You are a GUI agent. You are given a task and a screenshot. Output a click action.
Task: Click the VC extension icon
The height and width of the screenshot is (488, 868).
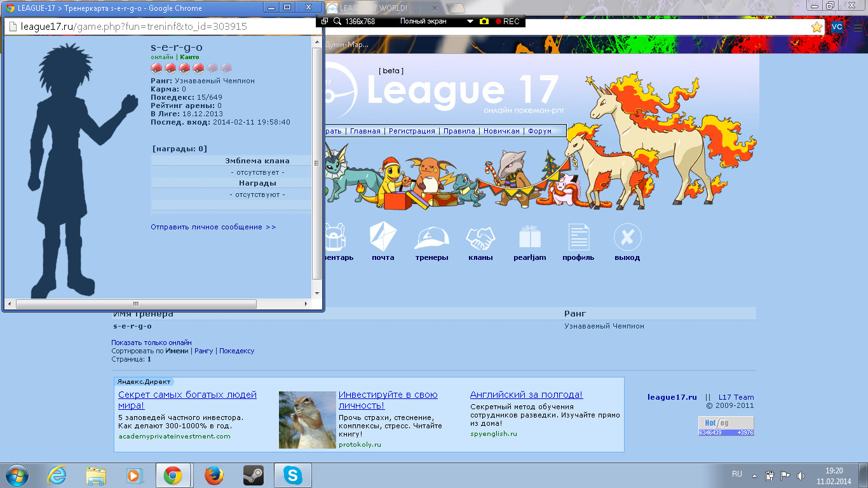[837, 27]
